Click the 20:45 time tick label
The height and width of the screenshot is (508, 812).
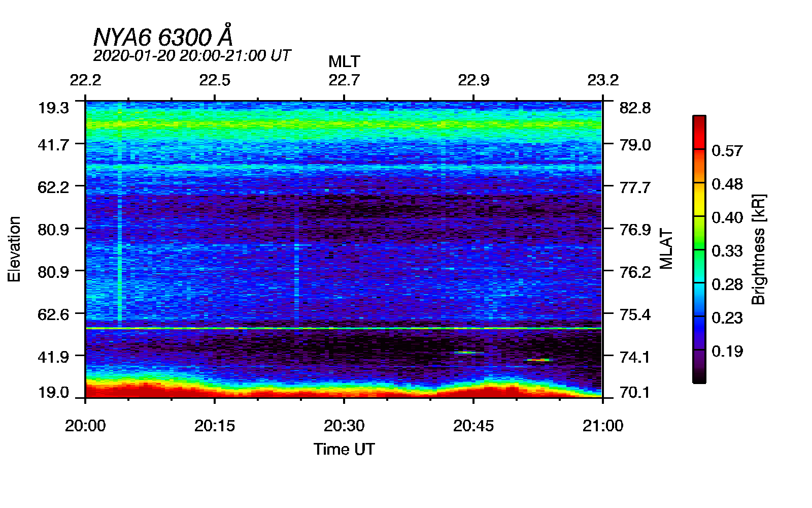point(473,426)
